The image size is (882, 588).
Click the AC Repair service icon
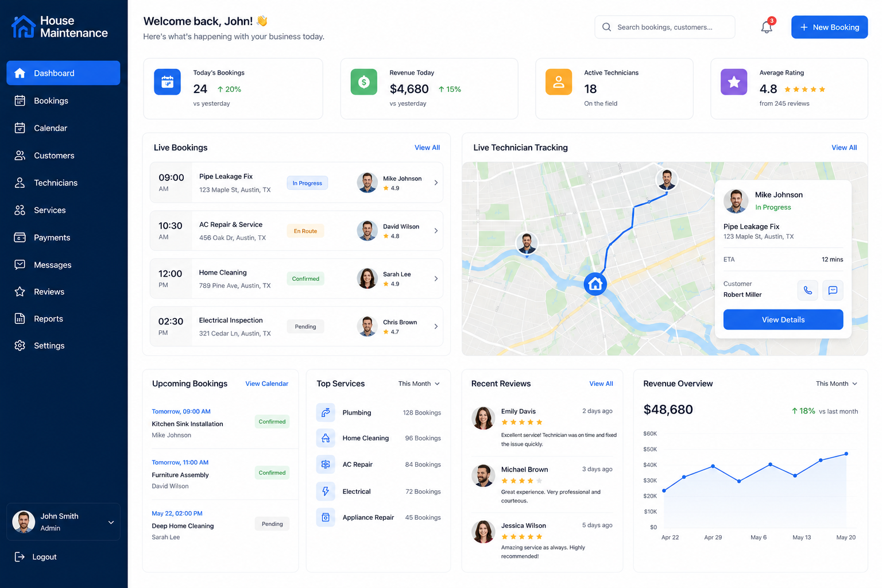click(x=326, y=464)
